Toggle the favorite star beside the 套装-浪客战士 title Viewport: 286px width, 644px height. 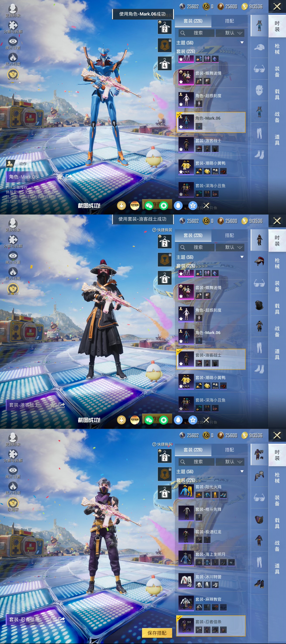pos(52,405)
